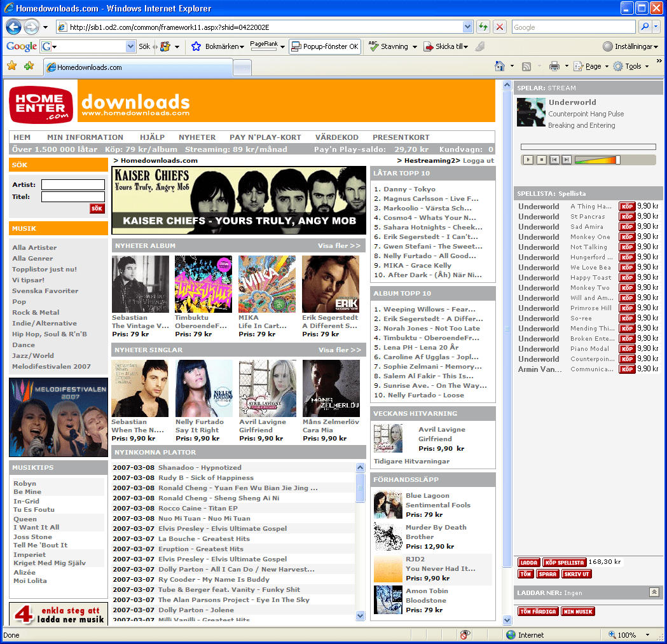
Task: Click the track progress bar in player
Action: coord(588,147)
